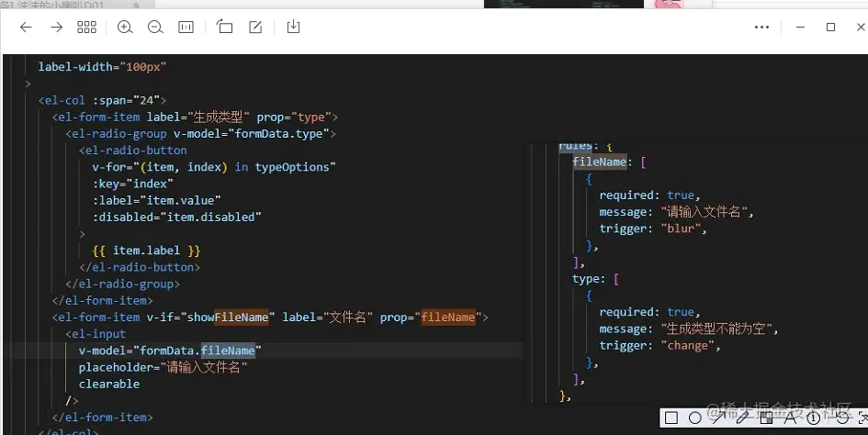
Task: Click the trigger: "change" line
Action: [659, 345]
